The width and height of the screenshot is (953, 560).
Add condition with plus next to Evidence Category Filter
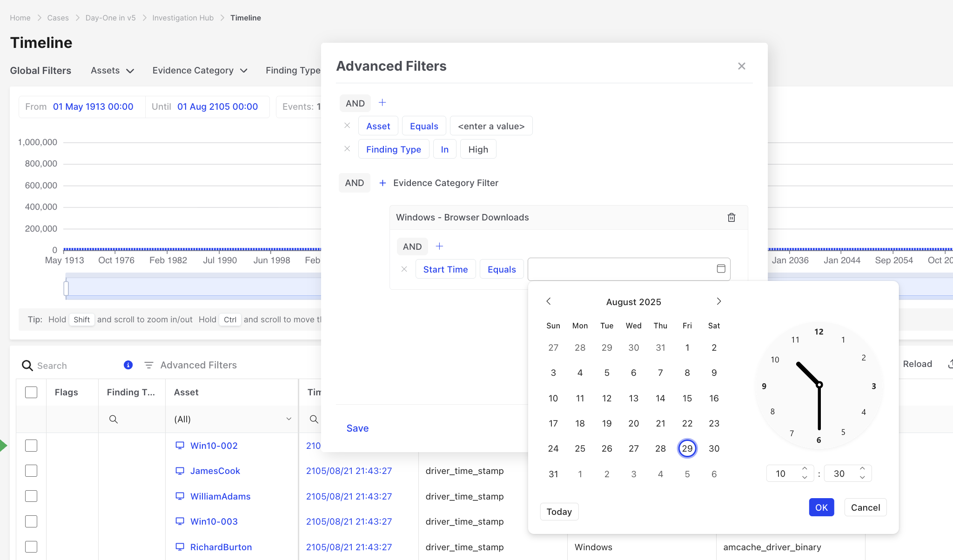click(x=383, y=183)
